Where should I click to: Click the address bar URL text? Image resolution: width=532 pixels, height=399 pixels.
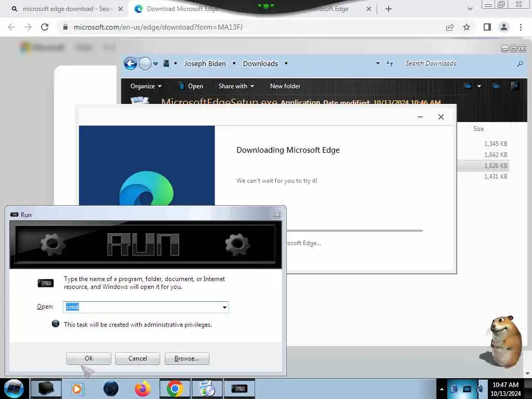coord(158,27)
